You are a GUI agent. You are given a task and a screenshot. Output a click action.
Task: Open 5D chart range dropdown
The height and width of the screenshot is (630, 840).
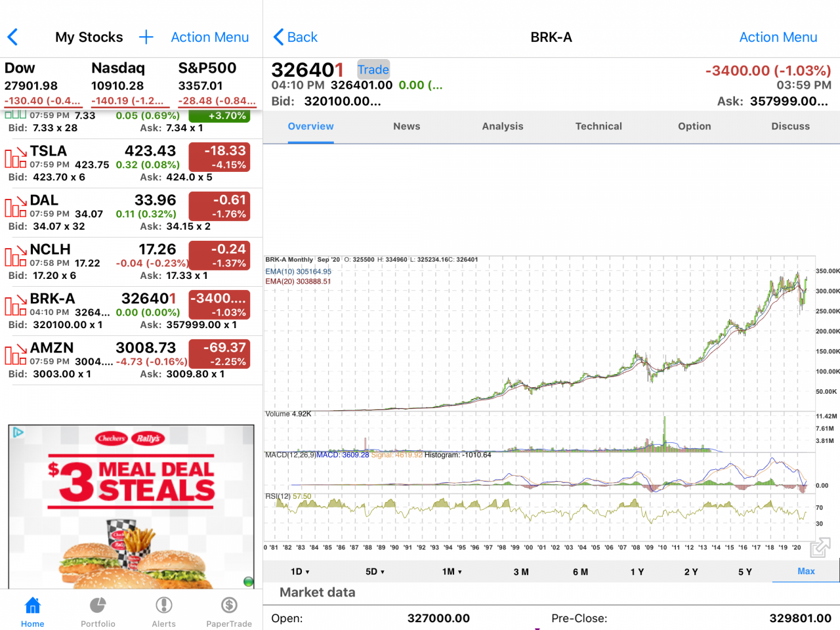coord(375,572)
